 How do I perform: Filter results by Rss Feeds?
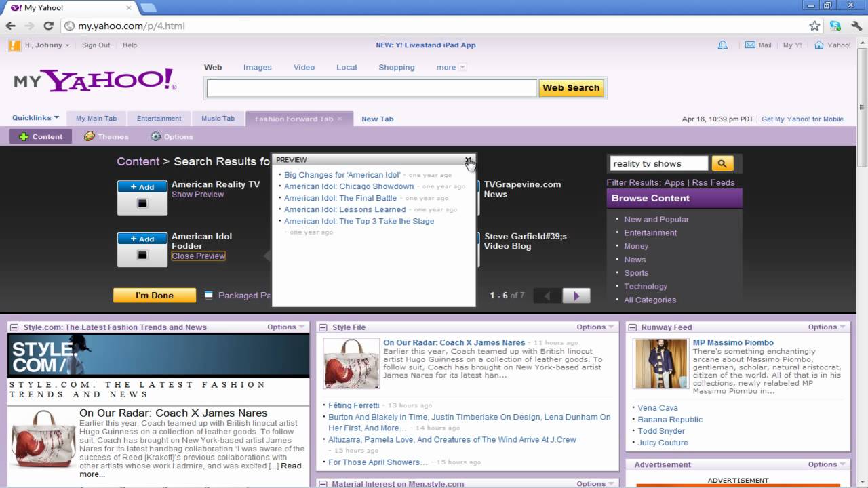(x=713, y=182)
